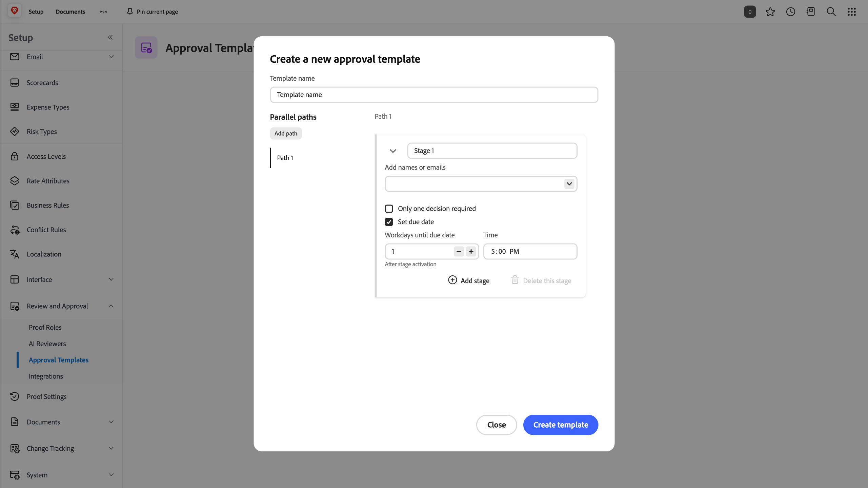
Task: Click the Interface layout icon in sidebar
Action: tap(15, 279)
